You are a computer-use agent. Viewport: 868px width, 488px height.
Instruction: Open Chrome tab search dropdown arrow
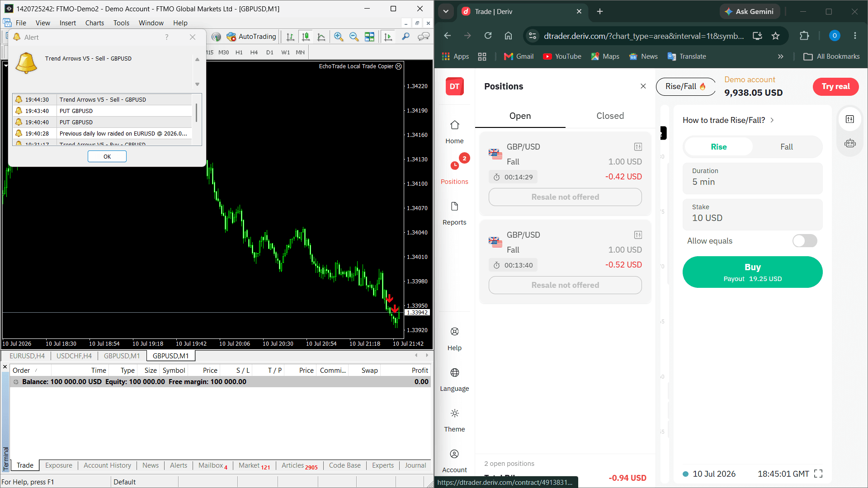[446, 11]
